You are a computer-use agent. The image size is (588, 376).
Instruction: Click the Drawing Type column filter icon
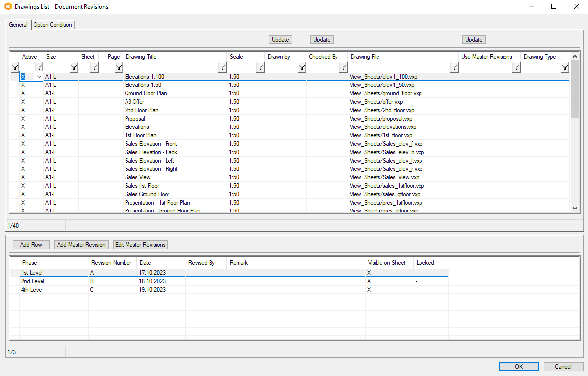click(x=565, y=67)
